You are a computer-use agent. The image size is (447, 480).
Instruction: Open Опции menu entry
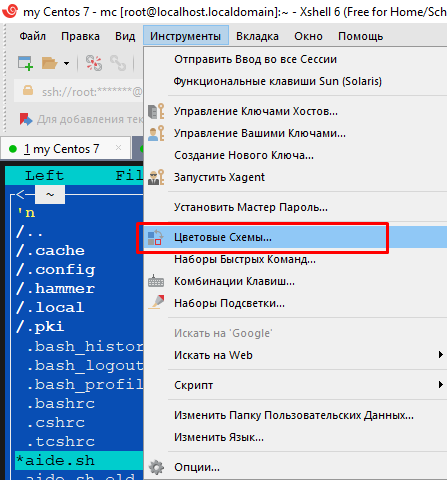tap(295, 467)
